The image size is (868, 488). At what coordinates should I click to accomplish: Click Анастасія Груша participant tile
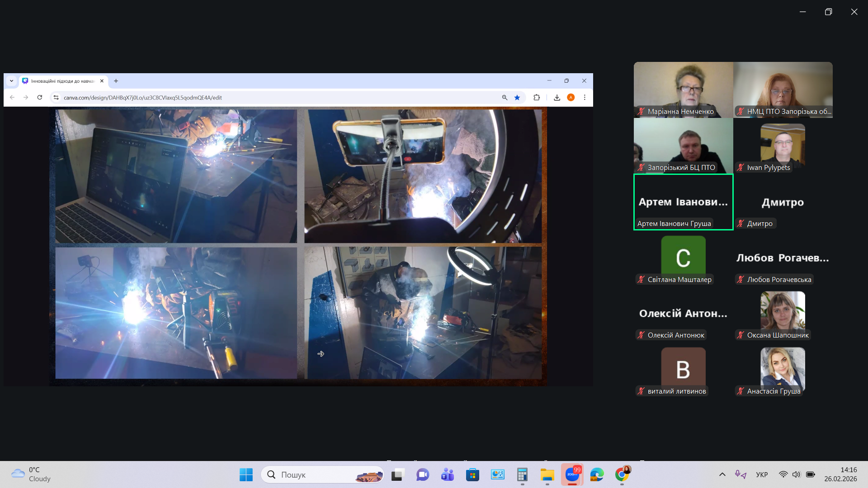(x=783, y=371)
